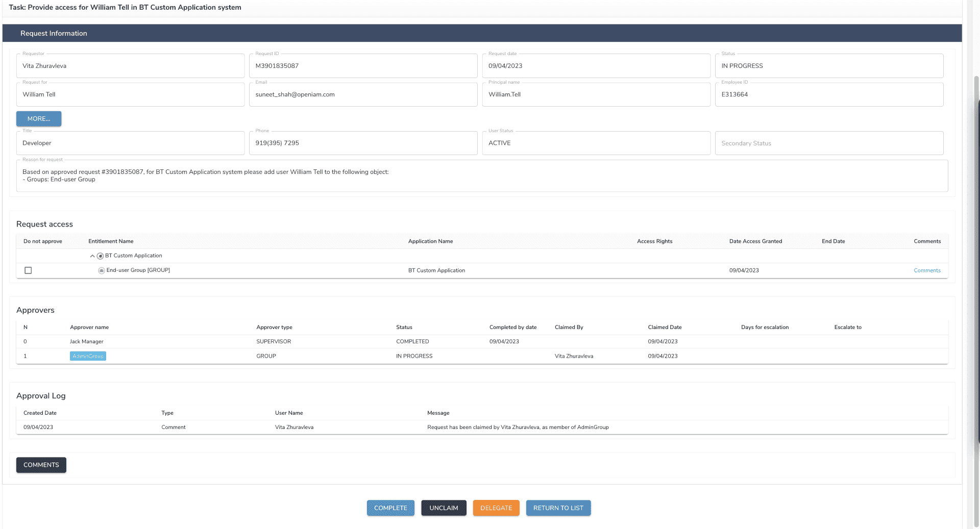This screenshot has height=529, width=980.
Task: Delegate the request via DELEGATE button
Action: click(x=496, y=508)
